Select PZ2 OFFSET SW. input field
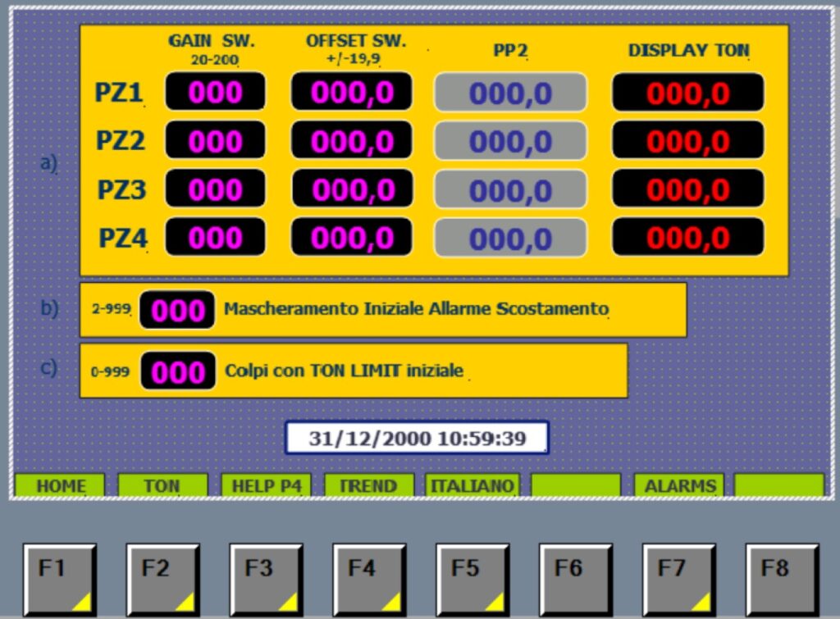 tap(352, 141)
